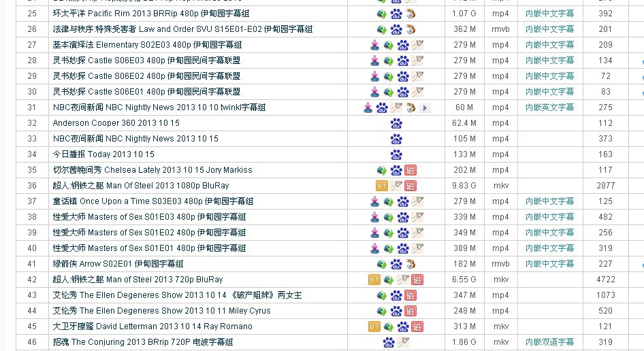The image size is (644, 351).
Task: Click Baidu paw icon for Today 2013 10 15
Action: point(396,154)
